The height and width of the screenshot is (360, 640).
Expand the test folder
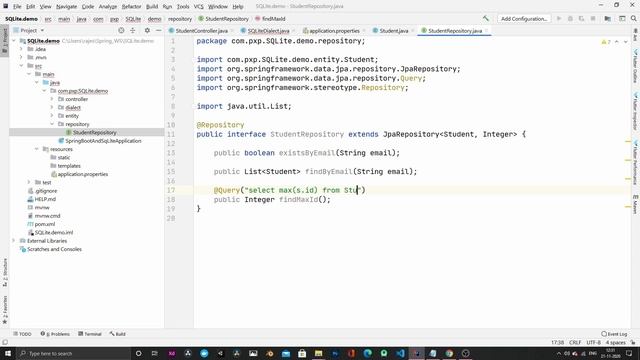(x=29, y=182)
